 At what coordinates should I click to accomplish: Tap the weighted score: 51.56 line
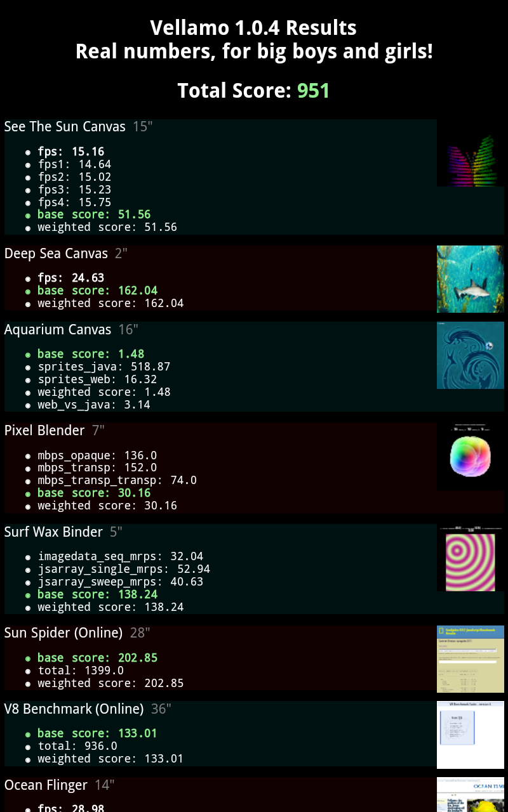(x=107, y=227)
